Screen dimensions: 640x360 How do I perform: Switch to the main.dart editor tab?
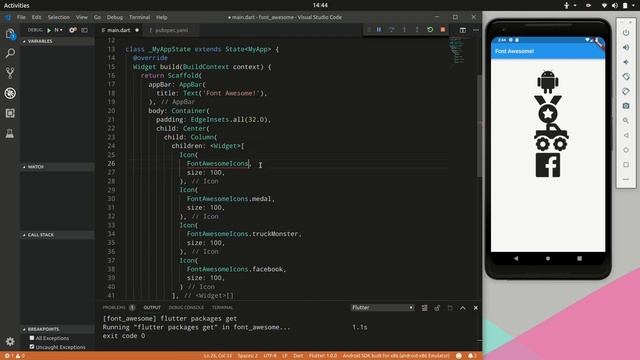[x=119, y=30]
